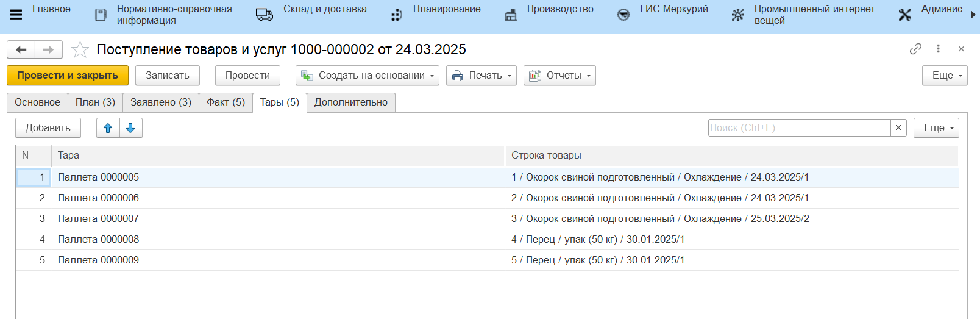The image size is (980, 319).
Task: Open the vertical three-dot options menu
Action: 938,49
